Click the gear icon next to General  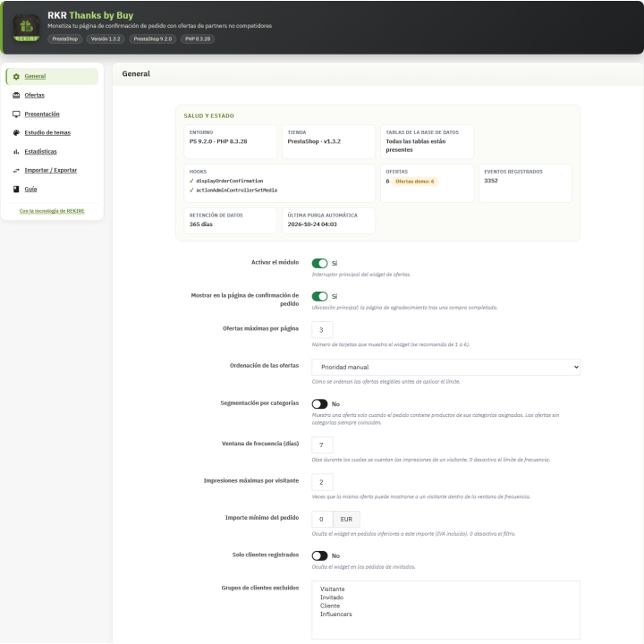16,76
